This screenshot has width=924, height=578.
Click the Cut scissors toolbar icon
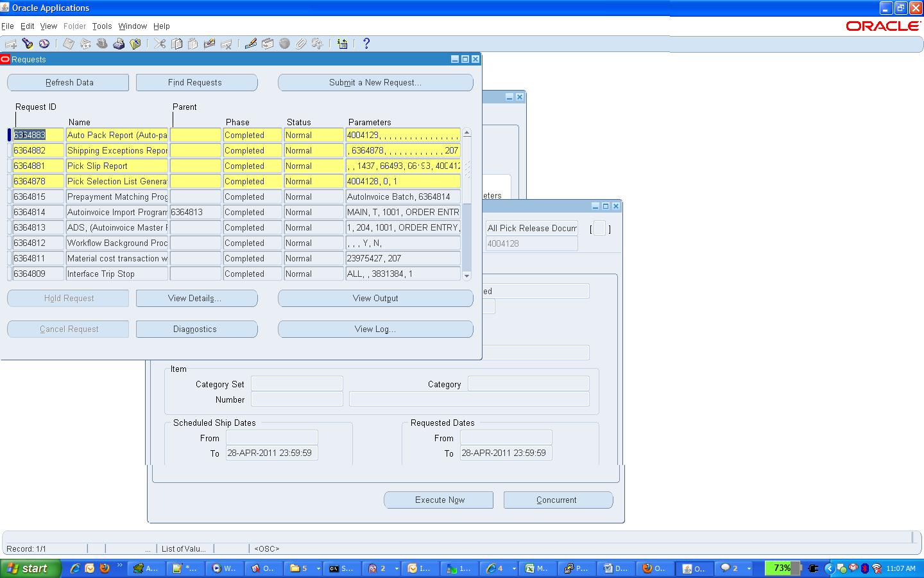[x=160, y=44]
